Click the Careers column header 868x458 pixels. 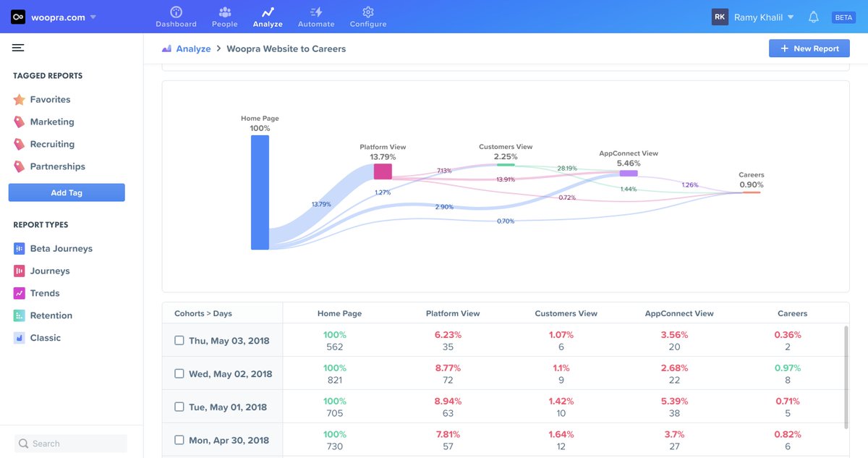[792, 313]
